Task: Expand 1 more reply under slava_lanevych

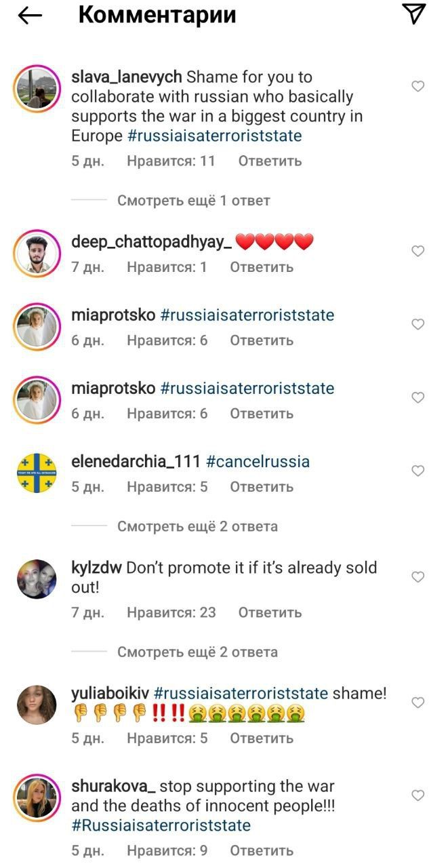Action: pyautogui.click(x=193, y=201)
